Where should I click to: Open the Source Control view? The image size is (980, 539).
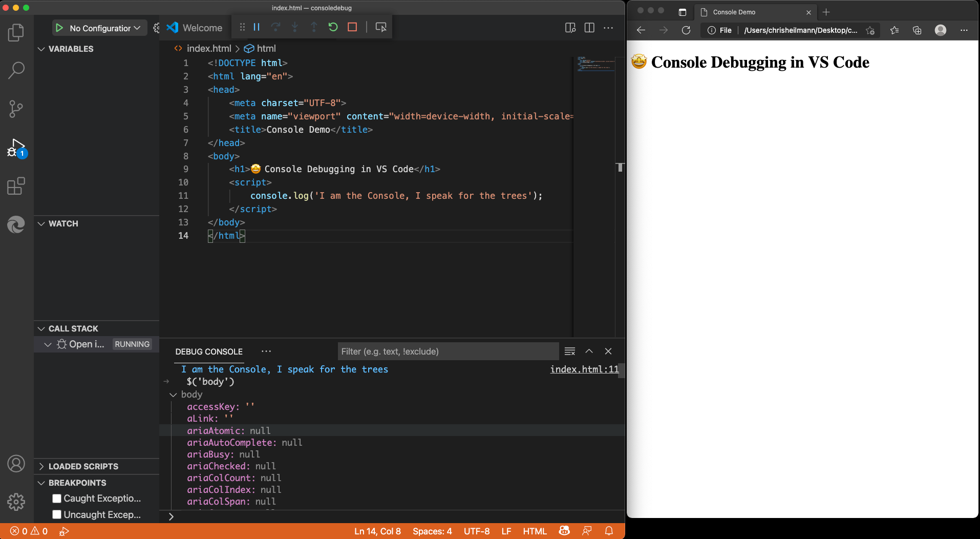tap(16, 109)
